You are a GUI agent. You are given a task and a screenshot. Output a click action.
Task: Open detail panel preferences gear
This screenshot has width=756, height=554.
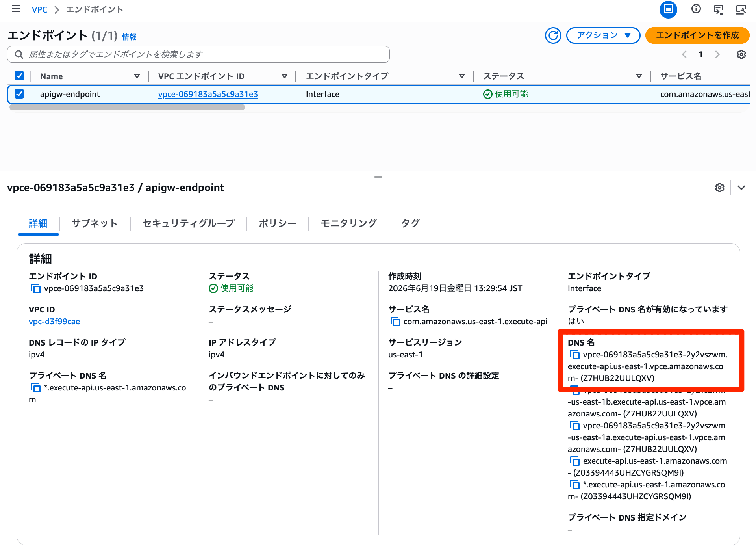(x=720, y=188)
